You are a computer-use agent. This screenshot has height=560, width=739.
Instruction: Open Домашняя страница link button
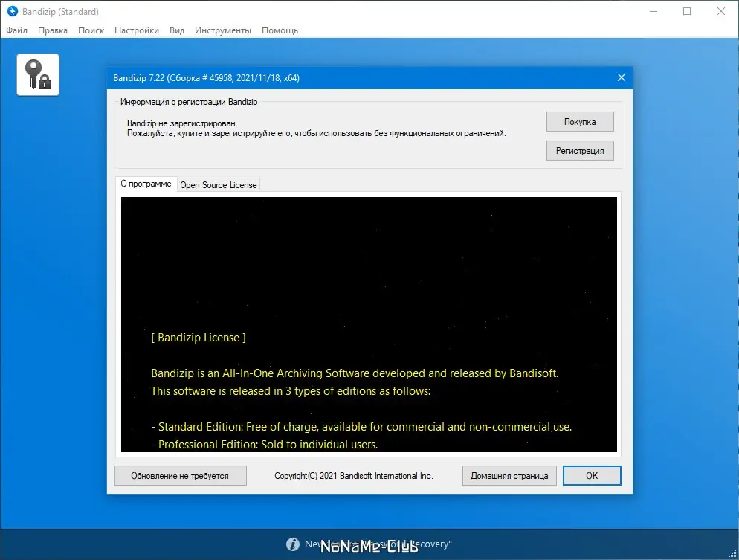click(x=509, y=476)
